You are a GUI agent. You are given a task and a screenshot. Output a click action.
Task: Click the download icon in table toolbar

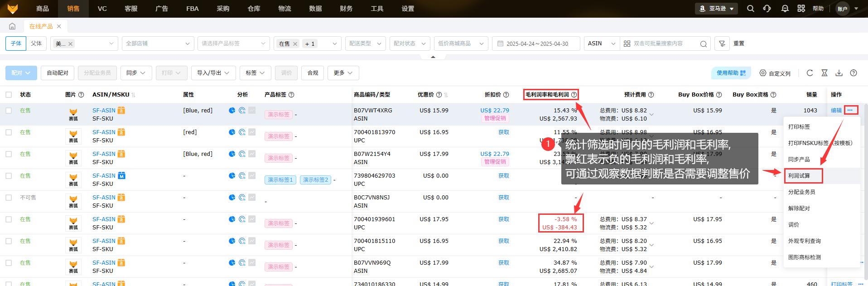pyautogui.click(x=839, y=73)
